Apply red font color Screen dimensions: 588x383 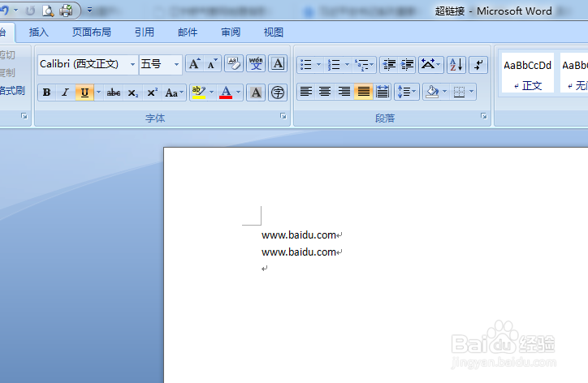pyautogui.click(x=226, y=93)
